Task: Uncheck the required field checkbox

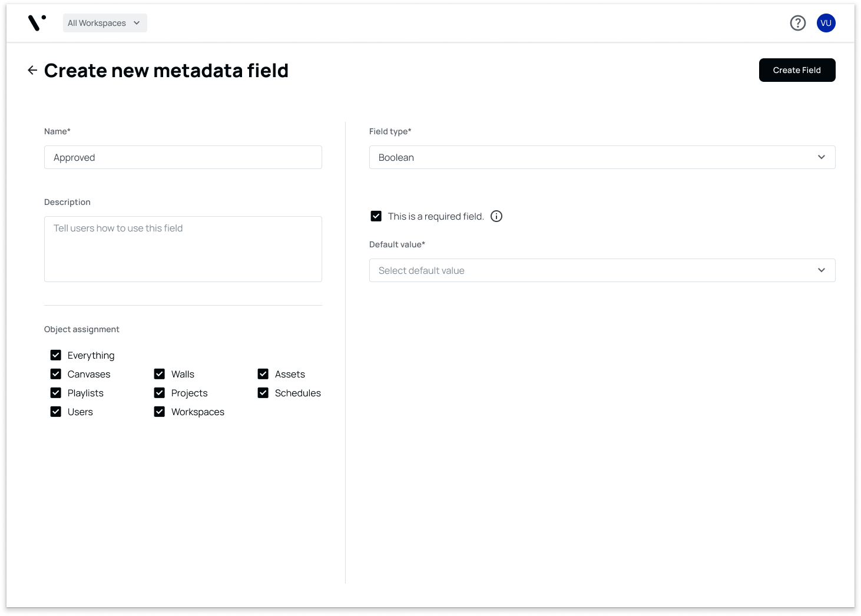Action: click(x=376, y=216)
